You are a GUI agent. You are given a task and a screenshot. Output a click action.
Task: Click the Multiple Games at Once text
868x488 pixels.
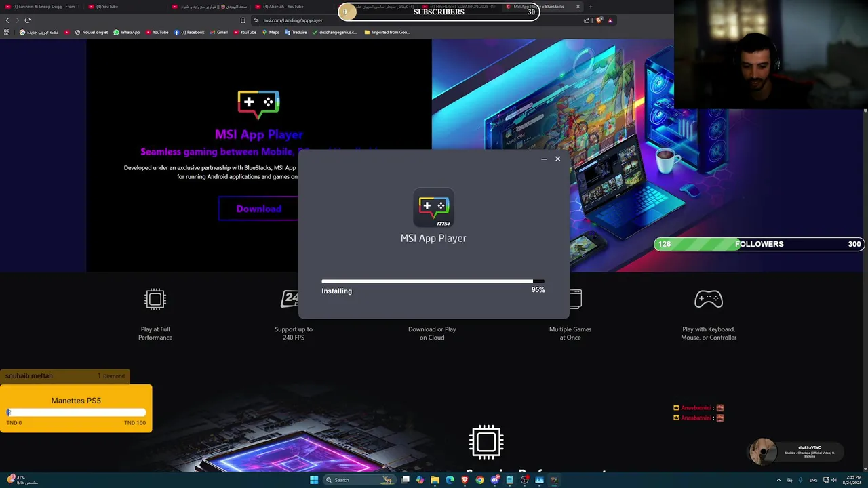570,333
